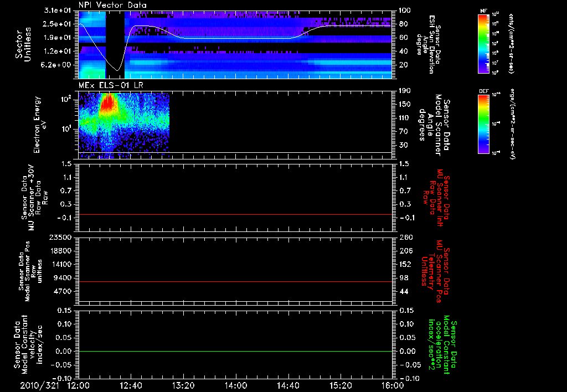567x392 pixels.
Task: Click the red 'MU Scanner Pos Telemetry' label
Action: 435,271
